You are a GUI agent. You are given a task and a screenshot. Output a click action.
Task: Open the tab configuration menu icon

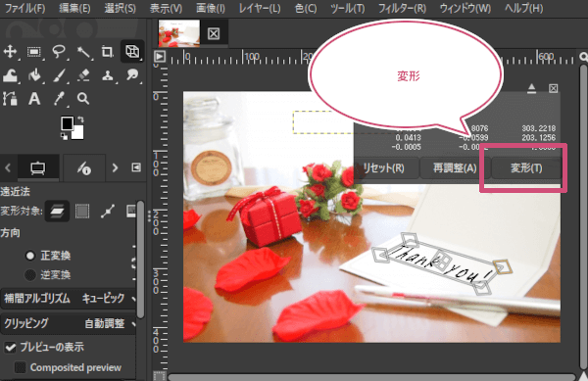pos(136,167)
